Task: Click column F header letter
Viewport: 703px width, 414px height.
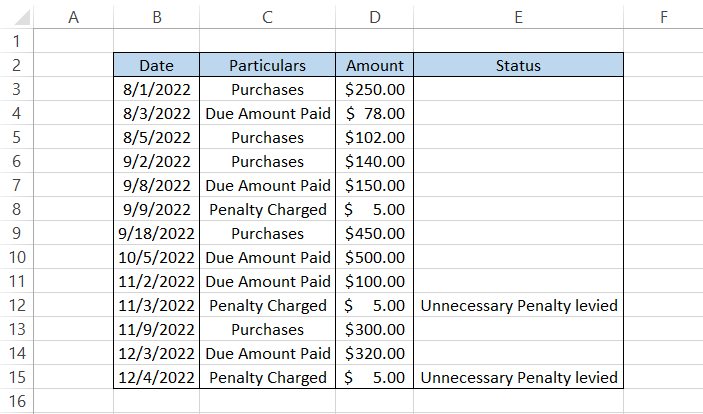Action: [x=664, y=16]
